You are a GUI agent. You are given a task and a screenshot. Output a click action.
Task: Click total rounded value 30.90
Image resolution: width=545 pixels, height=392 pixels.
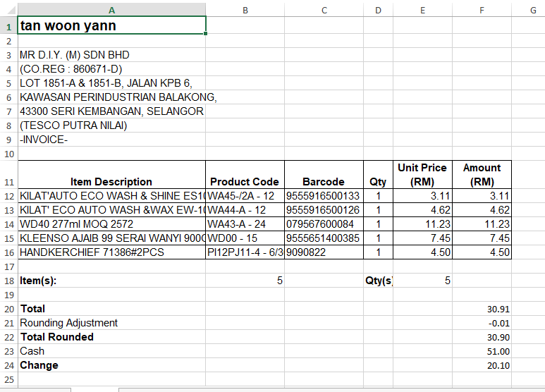click(x=482, y=337)
